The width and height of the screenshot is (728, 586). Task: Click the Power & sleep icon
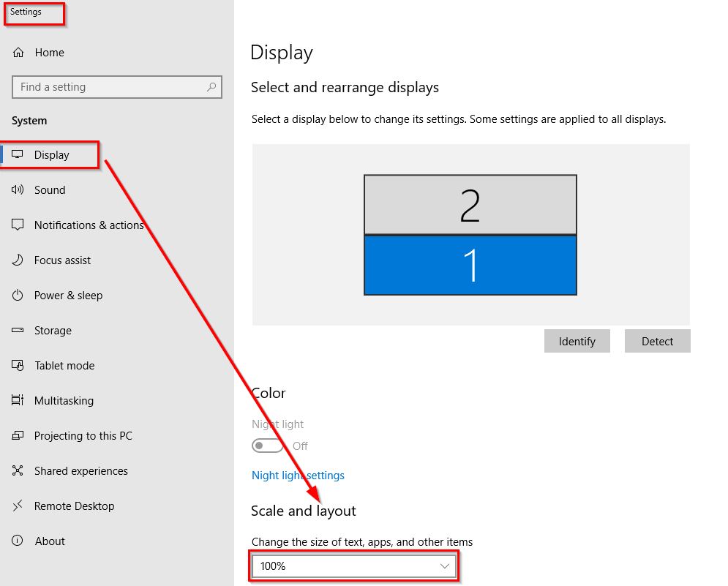click(x=17, y=295)
